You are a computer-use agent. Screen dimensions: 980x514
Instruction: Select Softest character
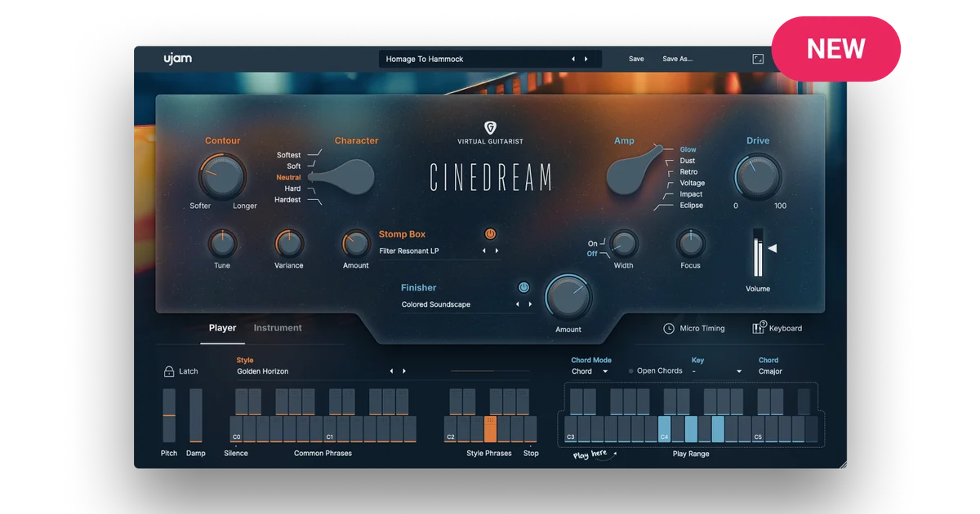(x=288, y=155)
